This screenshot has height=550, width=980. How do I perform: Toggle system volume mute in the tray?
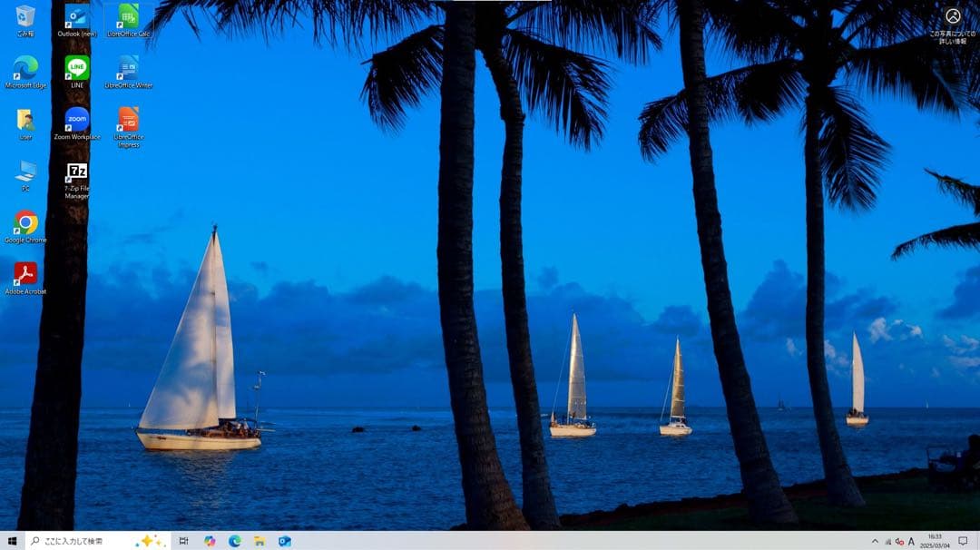point(898,542)
